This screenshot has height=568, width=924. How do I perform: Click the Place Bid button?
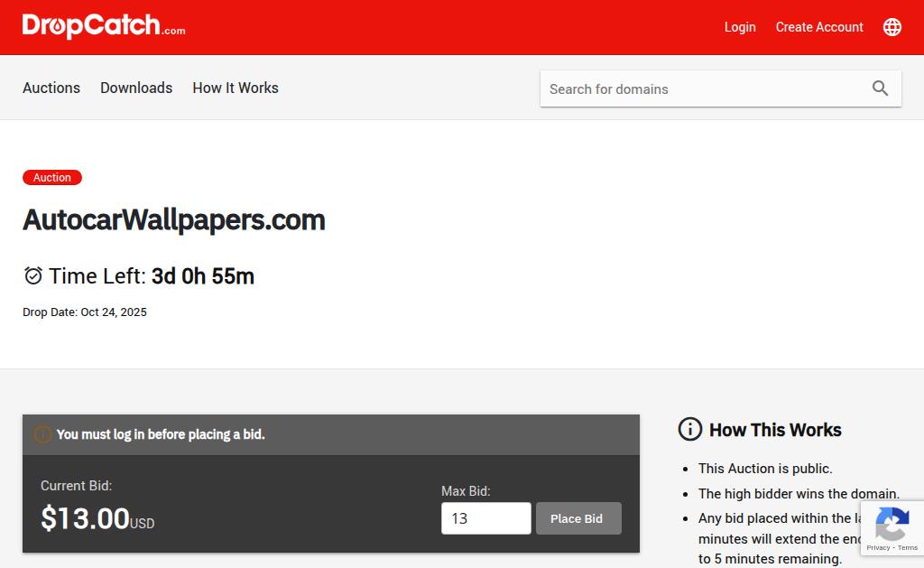tap(578, 518)
